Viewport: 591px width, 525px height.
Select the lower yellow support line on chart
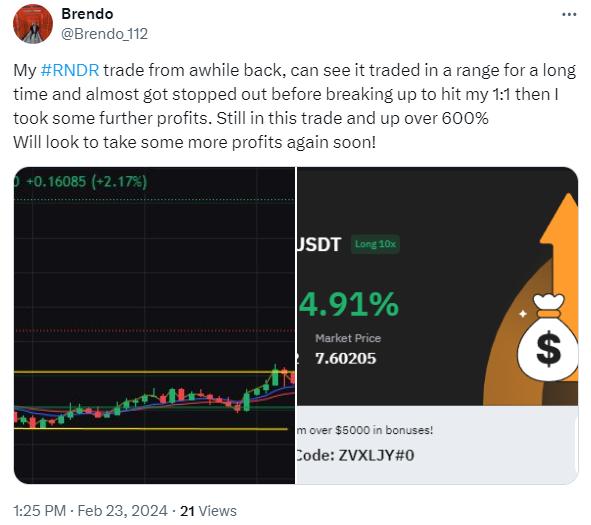click(151, 429)
